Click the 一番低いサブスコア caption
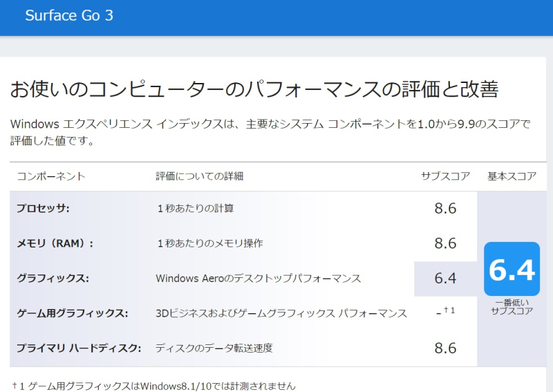Viewport: 553px width, 392px height. click(x=512, y=306)
